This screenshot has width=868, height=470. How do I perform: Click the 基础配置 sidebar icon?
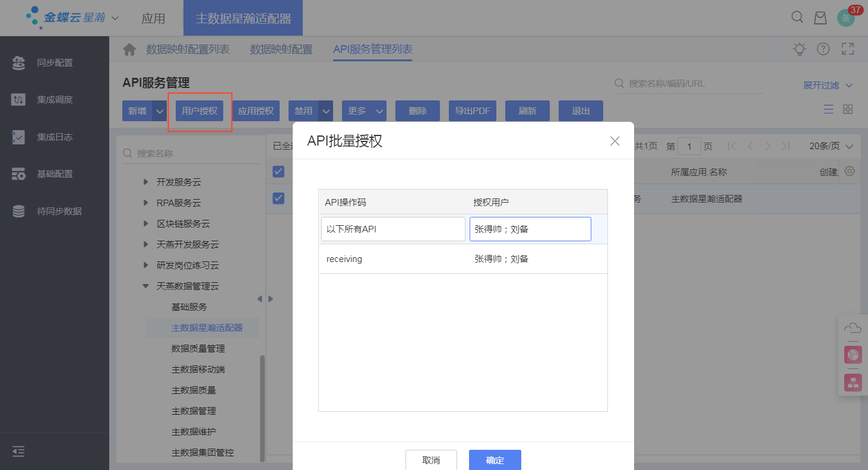pyautogui.click(x=19, y=174)
